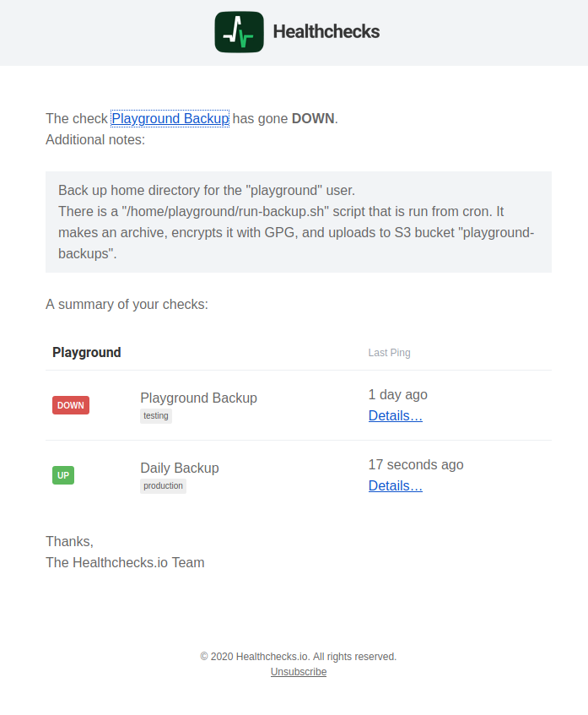
Task: Click 'The Healthchecks.io Team' signature
Action: (125, 563)
